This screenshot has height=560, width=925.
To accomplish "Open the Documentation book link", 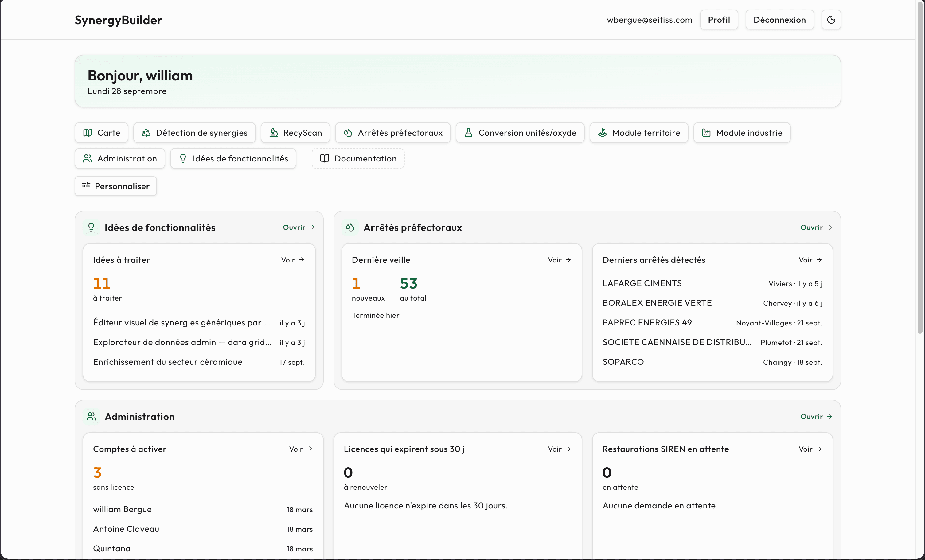I will [x=358, y=158].
